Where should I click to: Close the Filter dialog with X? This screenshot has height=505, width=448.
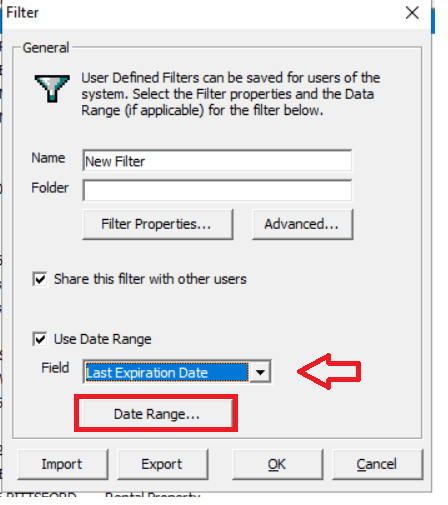pos(412,13)
